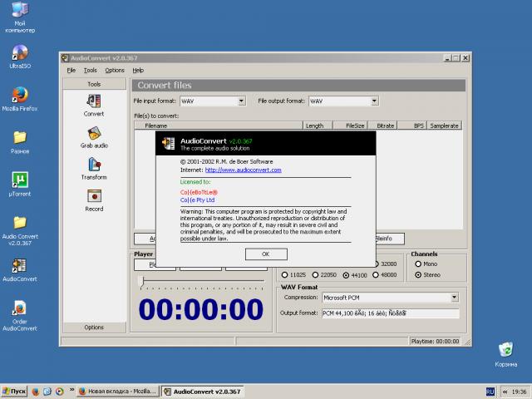Launch Mozilla Firefox desktop icon

tap(20, 96)
